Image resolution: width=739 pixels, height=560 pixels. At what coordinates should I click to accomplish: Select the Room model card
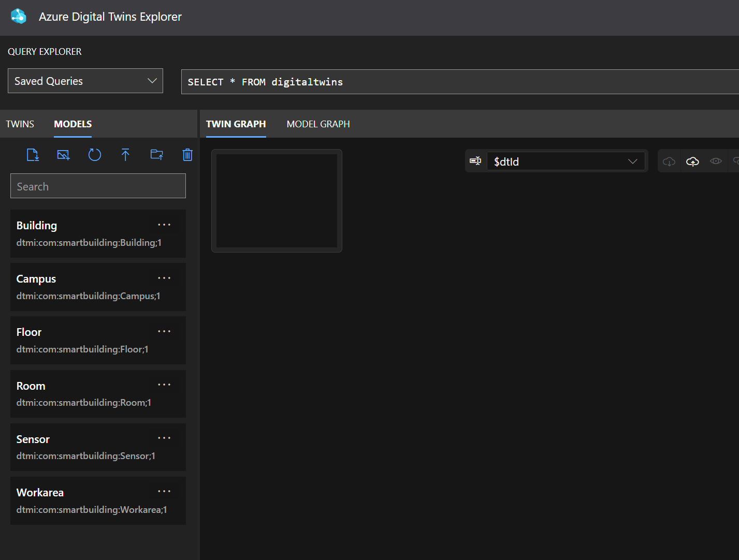[98, 393]
